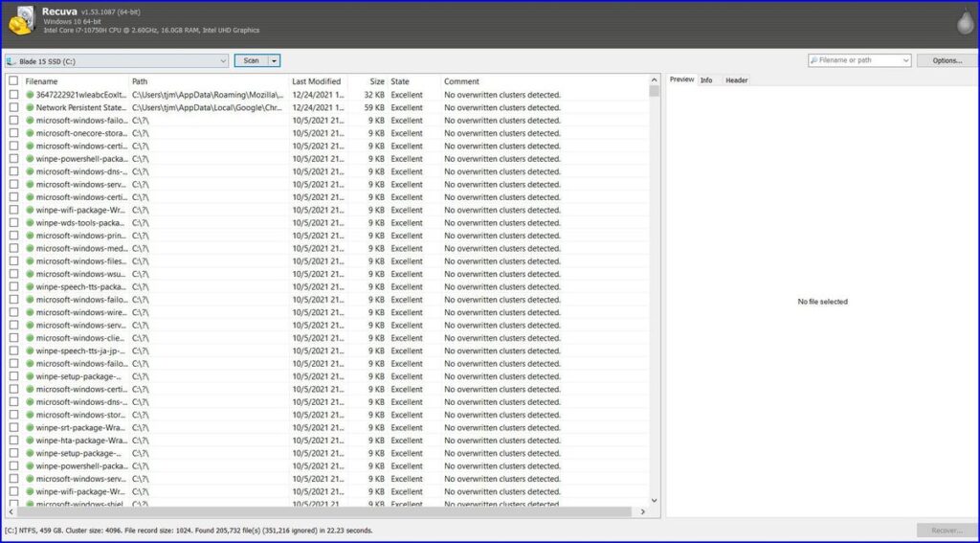Click the 59 KB size cell

coord(375,107)
